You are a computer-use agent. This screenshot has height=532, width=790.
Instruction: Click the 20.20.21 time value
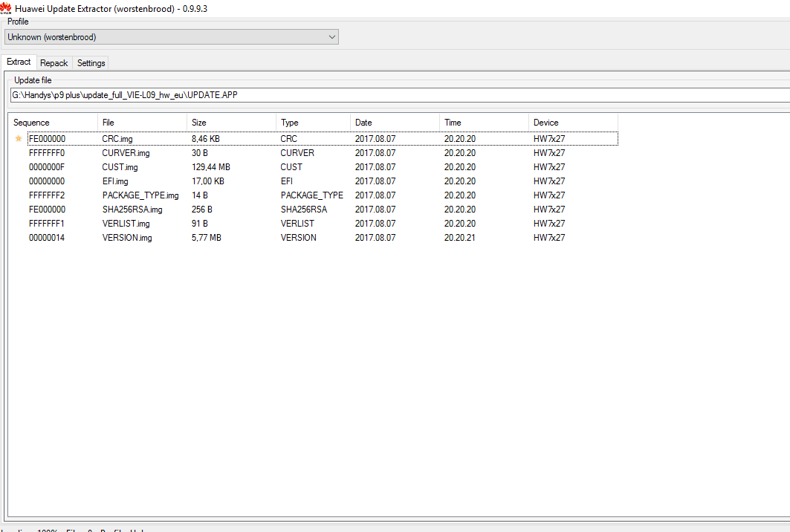pos(459,237)
